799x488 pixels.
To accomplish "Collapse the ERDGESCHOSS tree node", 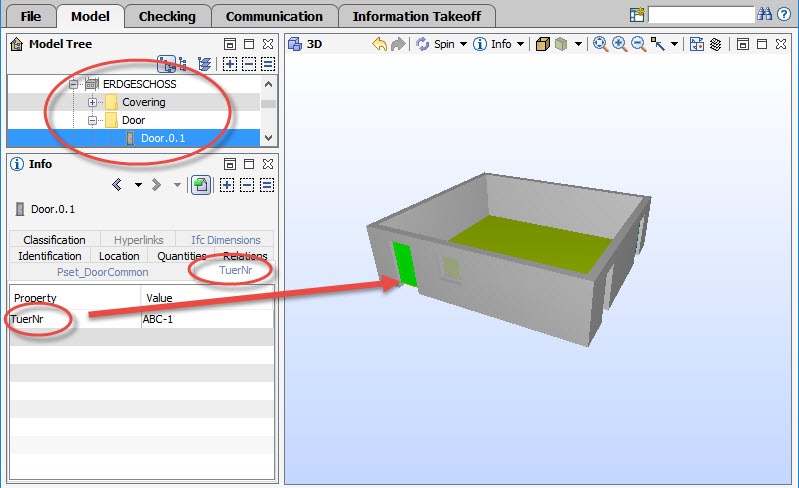I will tap(74, 84).
